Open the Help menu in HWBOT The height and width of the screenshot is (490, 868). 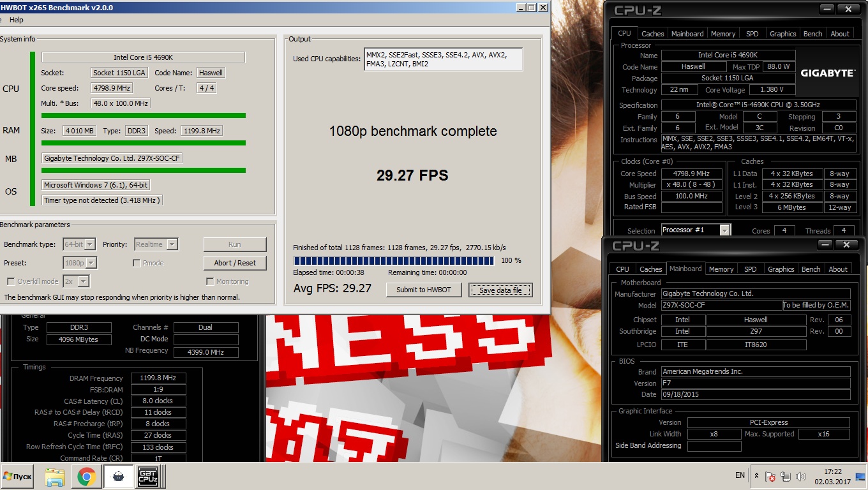[x=17, y=20]
